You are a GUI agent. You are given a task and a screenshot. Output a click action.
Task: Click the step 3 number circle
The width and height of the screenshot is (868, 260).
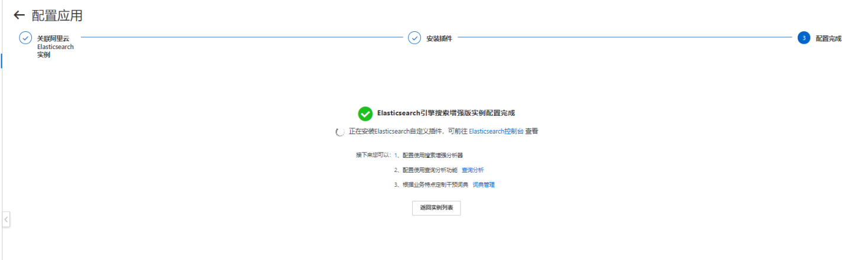coord(804,38)
